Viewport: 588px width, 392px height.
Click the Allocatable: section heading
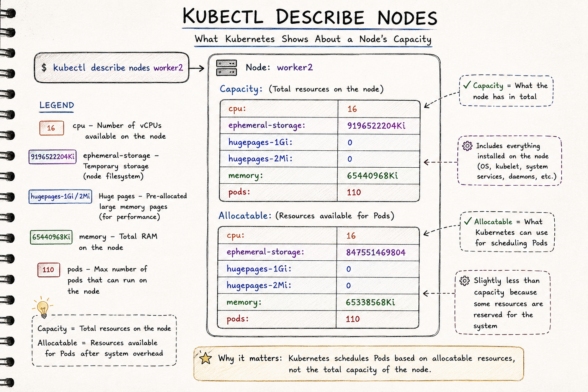pos(245,216)
